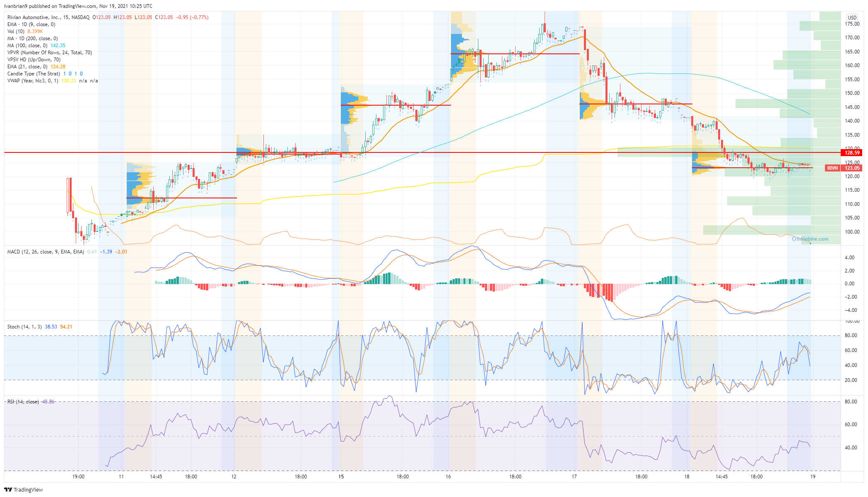Click the 60.00 label on RSI axis
Screen dimensions: 868x497
[x=851, y=425]
